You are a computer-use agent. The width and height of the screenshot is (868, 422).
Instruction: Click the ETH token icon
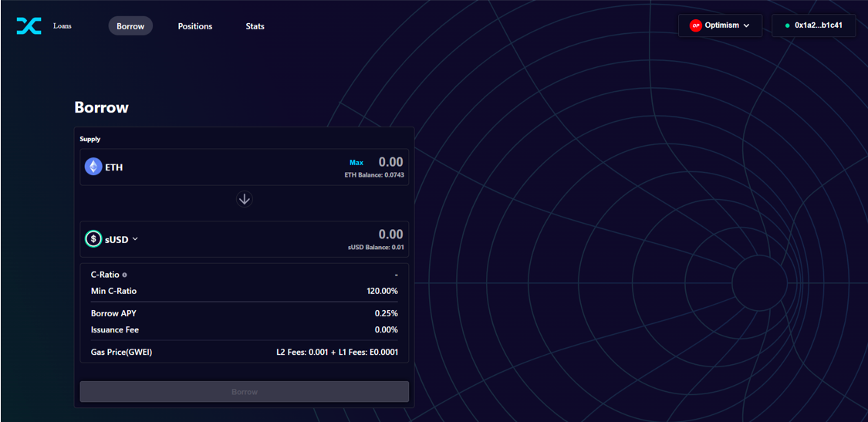coord(93,167)
